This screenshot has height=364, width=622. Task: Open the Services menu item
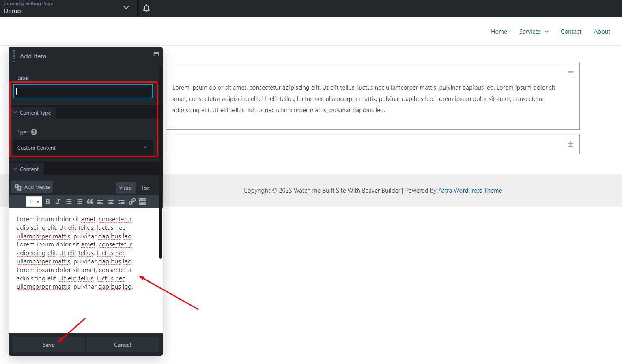coord(530,32)
